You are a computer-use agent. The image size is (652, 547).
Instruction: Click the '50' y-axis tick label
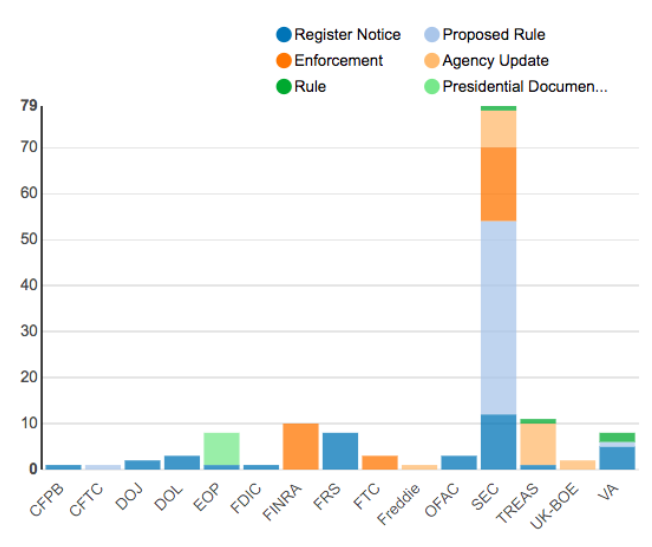coord(29,239)
